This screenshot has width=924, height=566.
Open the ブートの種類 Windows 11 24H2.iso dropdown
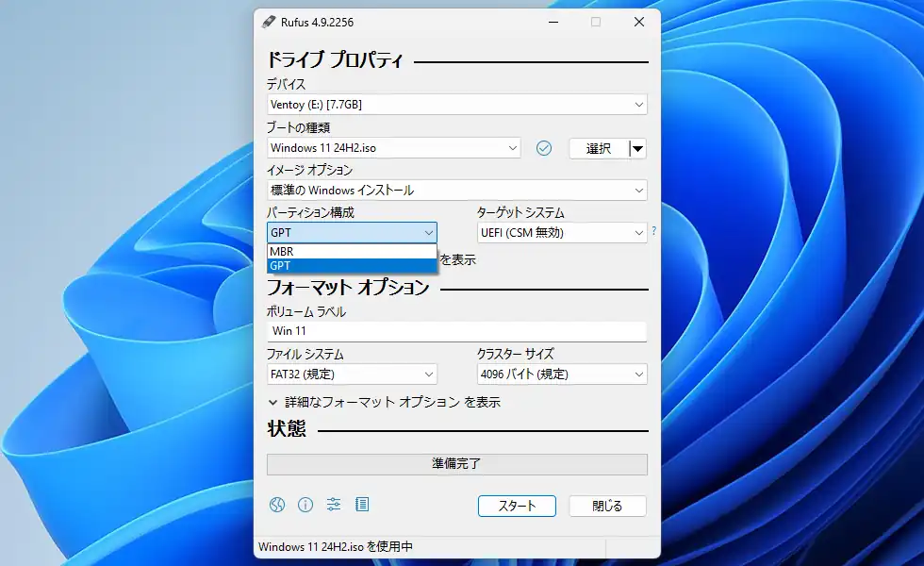(x=394, y=148)
